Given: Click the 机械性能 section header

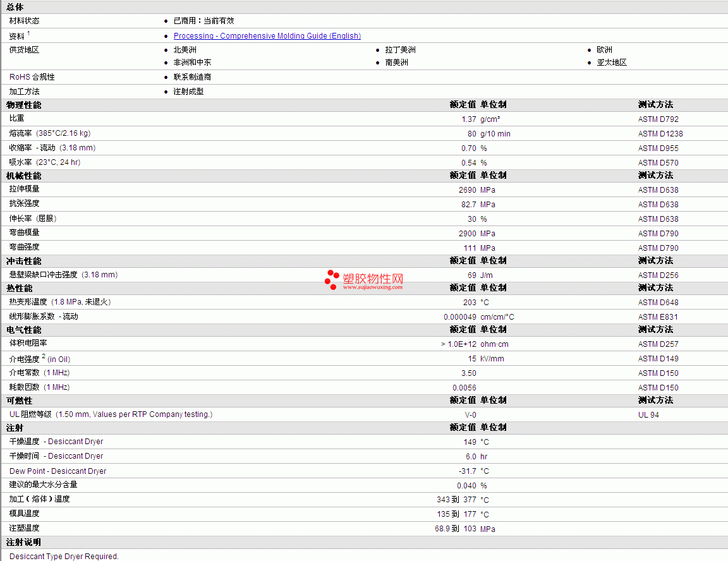Looking at the screenshot, I should (23, 176).
